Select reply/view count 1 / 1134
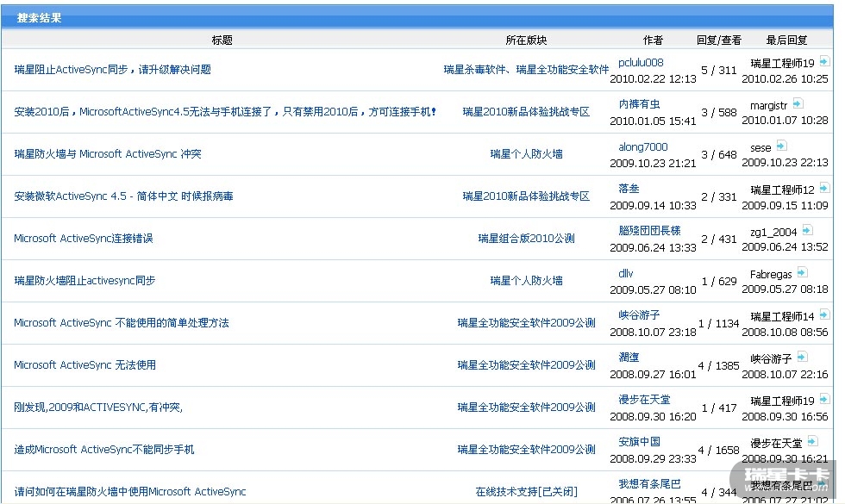The height and width of the screenshot is (504, 845). coord(719,323)
